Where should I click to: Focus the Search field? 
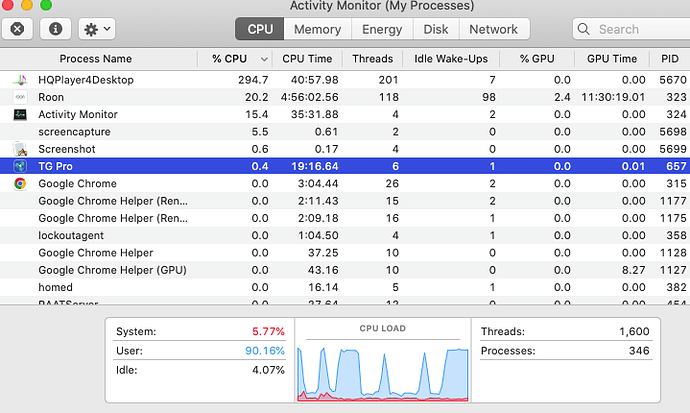coord(632,29)
